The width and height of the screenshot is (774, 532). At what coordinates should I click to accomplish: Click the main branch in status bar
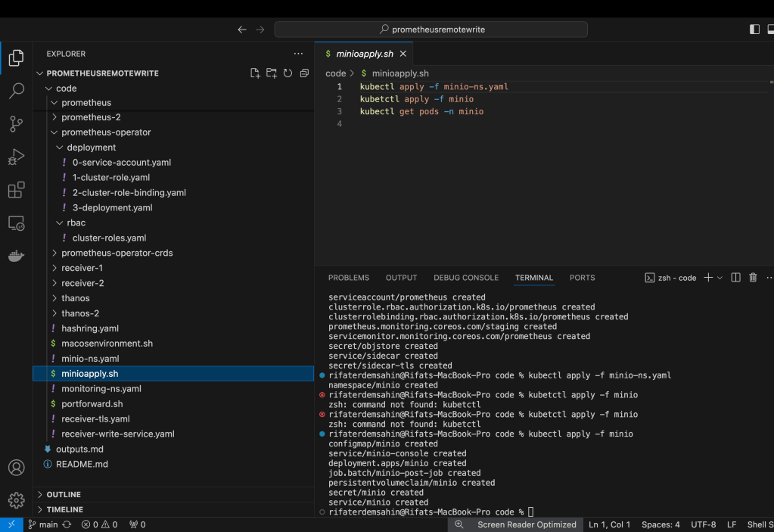(43, 524)
